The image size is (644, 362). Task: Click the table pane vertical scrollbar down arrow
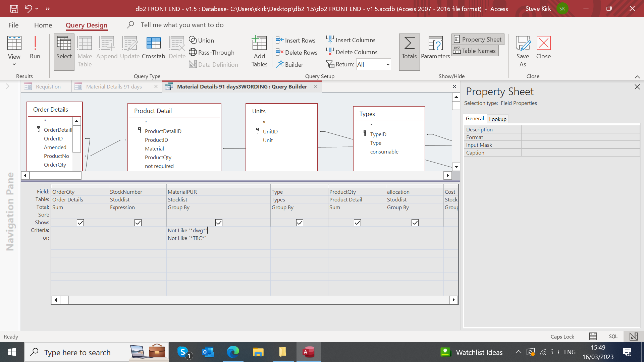tap(456, 167)
